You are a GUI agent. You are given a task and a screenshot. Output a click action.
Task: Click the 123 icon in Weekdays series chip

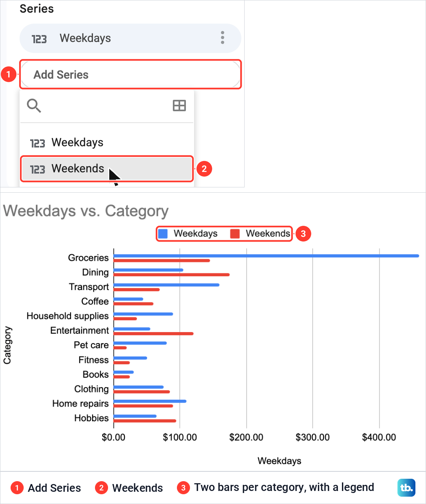[39, 39]
